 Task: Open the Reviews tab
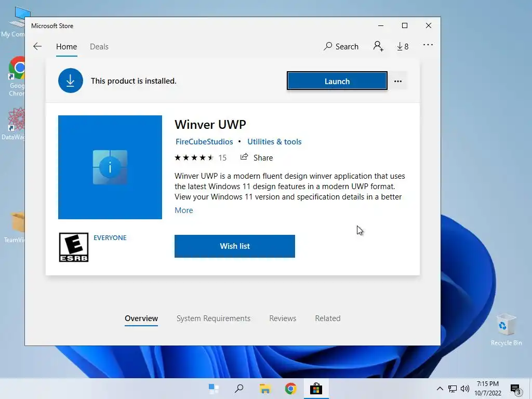283,318
